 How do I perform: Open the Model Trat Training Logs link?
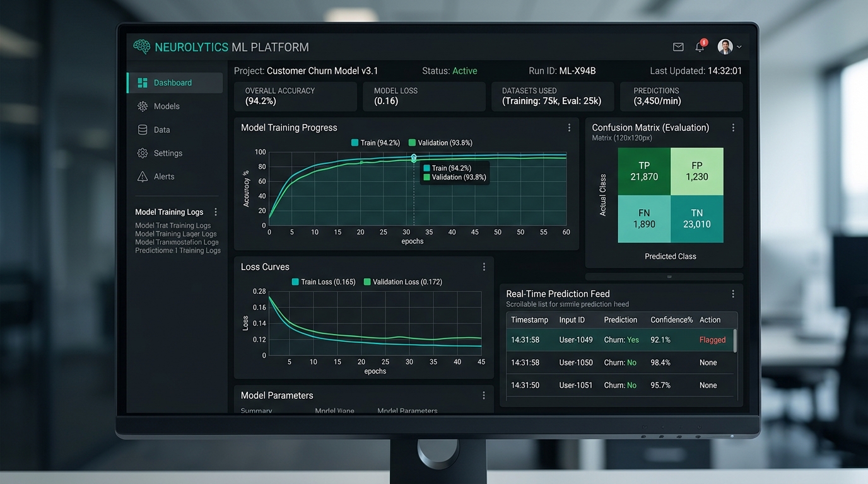[x=173, y=226]
